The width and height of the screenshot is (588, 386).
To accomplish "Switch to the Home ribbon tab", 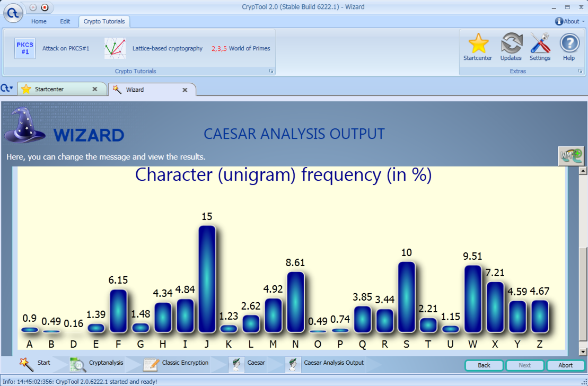I will (39, 21).
